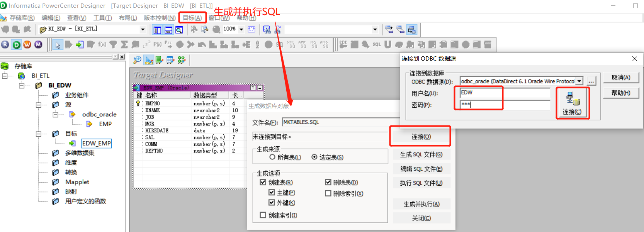The image size is (644, 232).
Task: Click the 关闭 button
Action: point(421,218)
